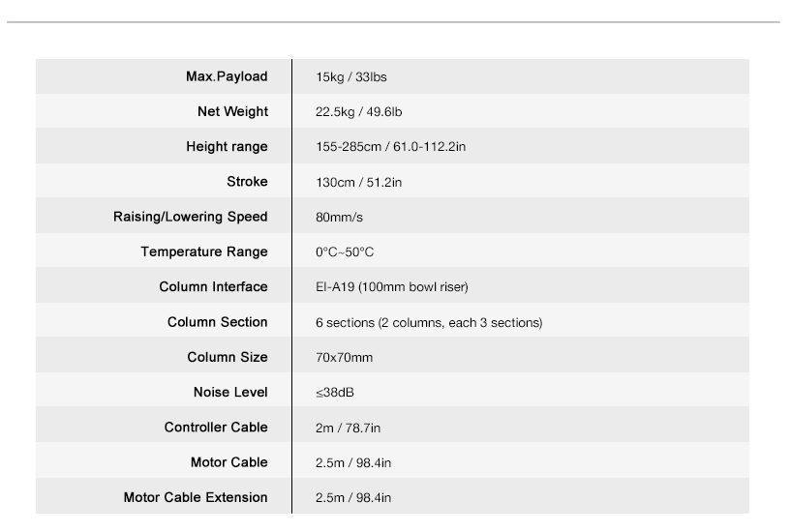The width and height of the screenshot is (791, 532).
Task: Select the EI-A19 bowl riser value
Action: click(x=391, y=287)
